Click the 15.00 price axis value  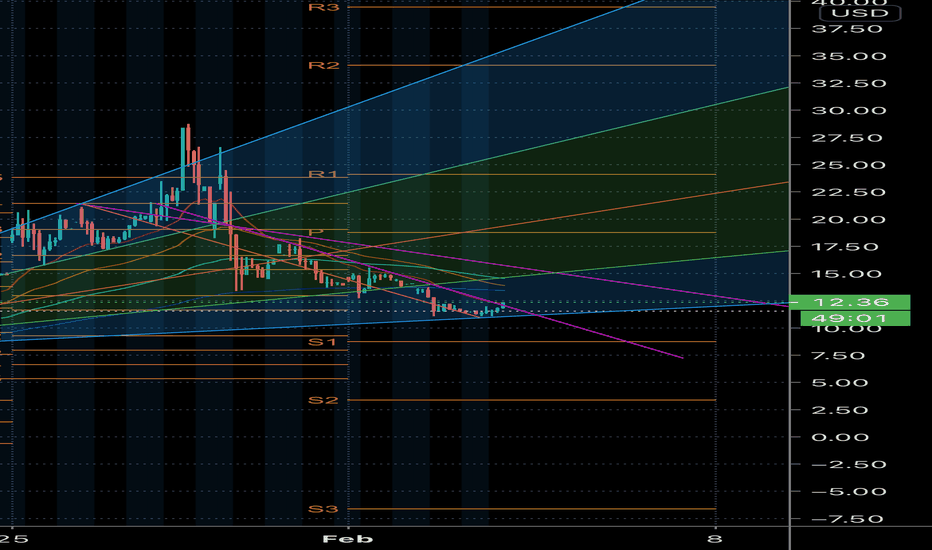coord(846,274)
